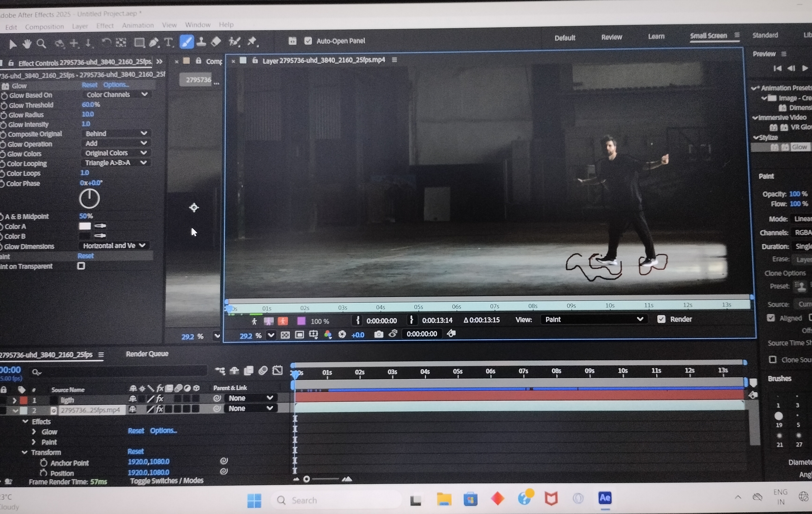Select the Puppet Pin tool
Image resolution: width=812 pixels, height=514 pixels.
(252, 41)
